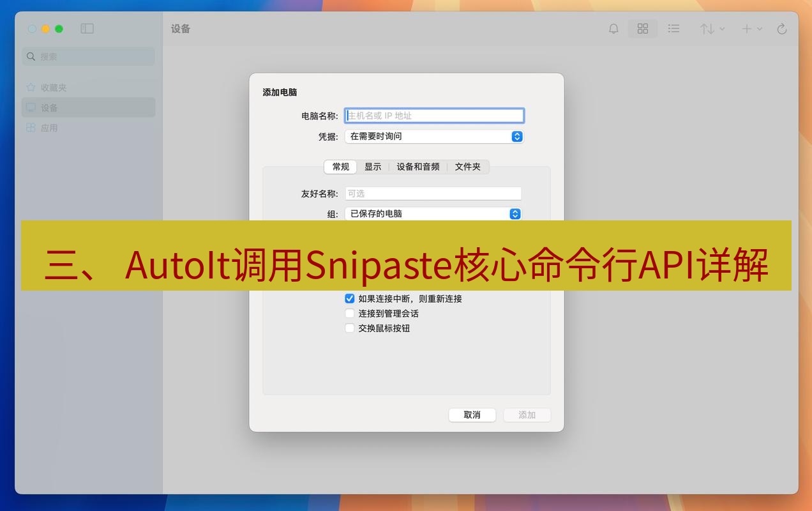Viewport: 812px width, 511px height.
Task: Switch to the General (常规) tab
Action: (x=341, y=167)
